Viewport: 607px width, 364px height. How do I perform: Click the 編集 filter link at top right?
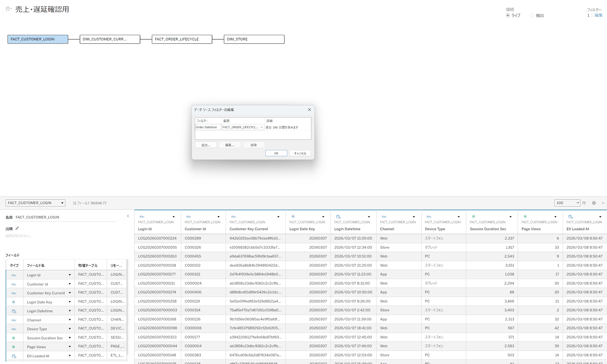[599, 15]
